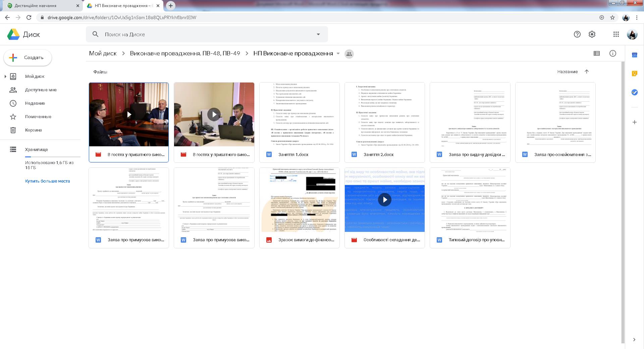644x349 pixels.
Task: Reverse sort direction arrow
Action: tap(587, 71)
